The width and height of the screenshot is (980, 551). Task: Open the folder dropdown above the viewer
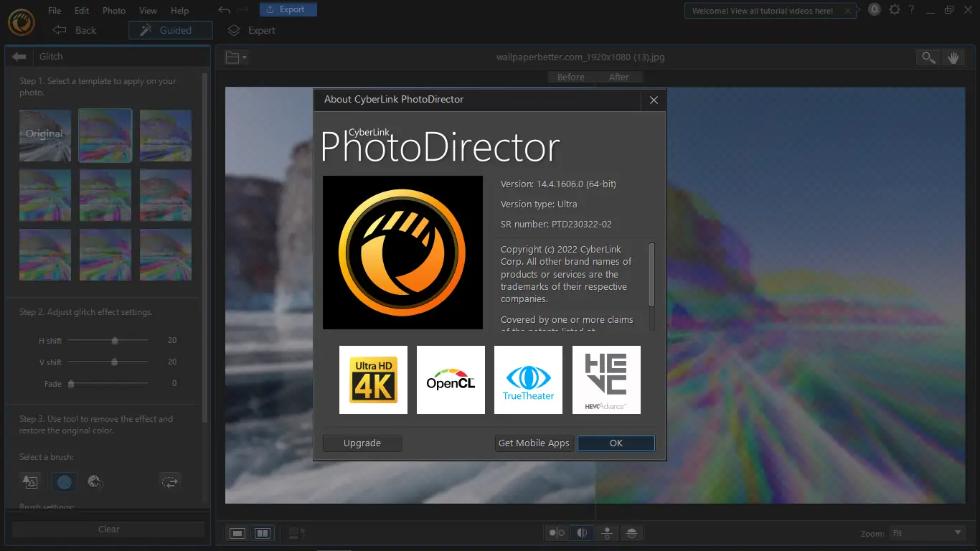coord(236,57)
